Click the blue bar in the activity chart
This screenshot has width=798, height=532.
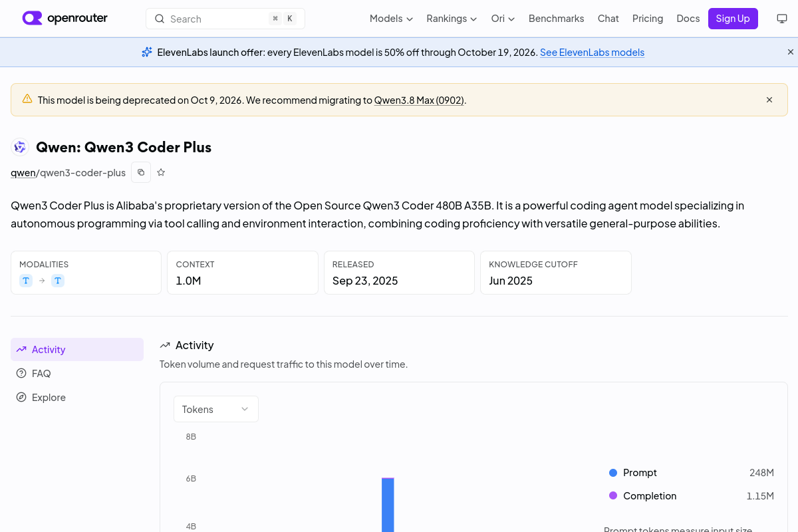pyautogui.click(x=388, y=505)
